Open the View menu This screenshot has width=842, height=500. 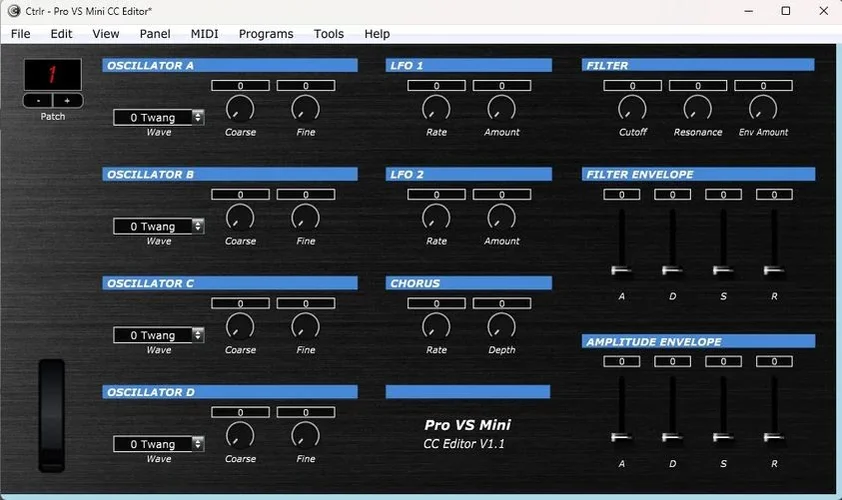point(106,34)
